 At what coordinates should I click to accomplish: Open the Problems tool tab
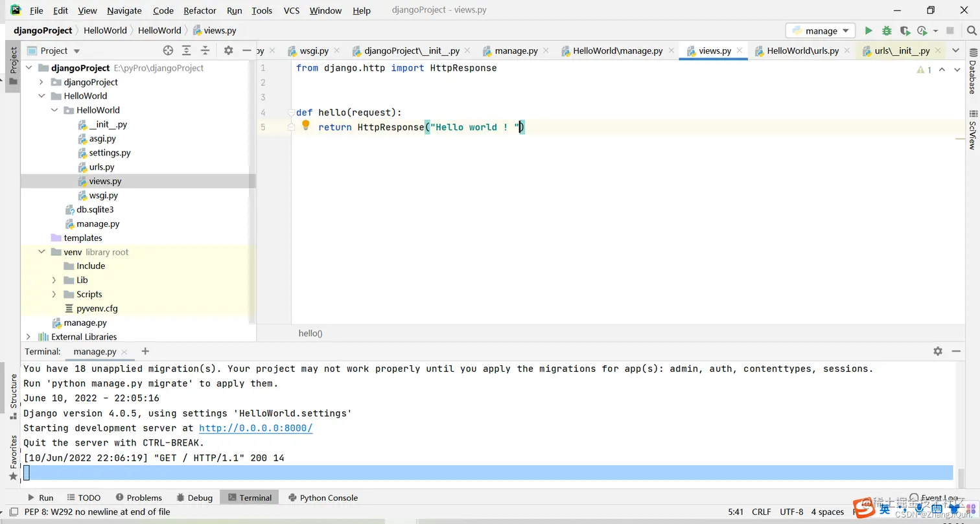(x=139, y=497)
